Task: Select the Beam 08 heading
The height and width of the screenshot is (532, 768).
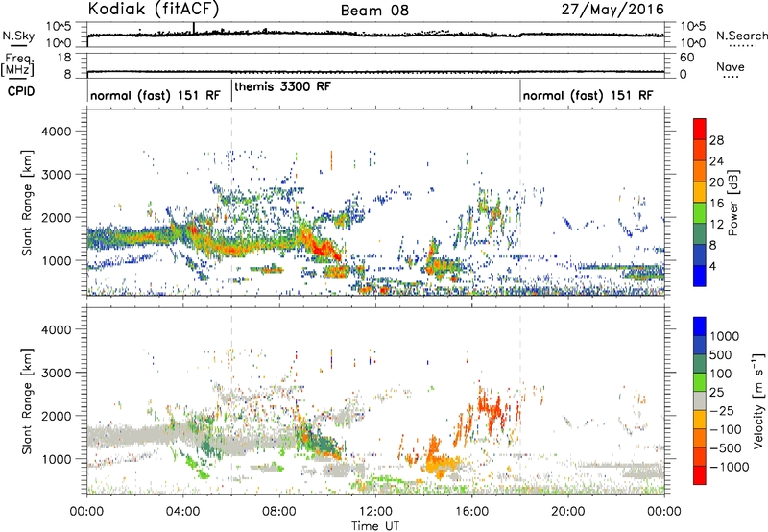Action: (374, 11)
